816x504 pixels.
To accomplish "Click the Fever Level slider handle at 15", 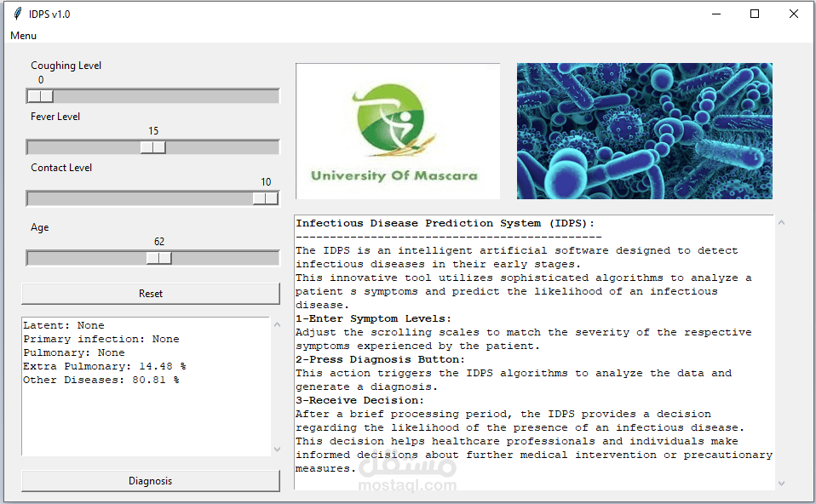I will pyautogui.click(x=152, y=146).
